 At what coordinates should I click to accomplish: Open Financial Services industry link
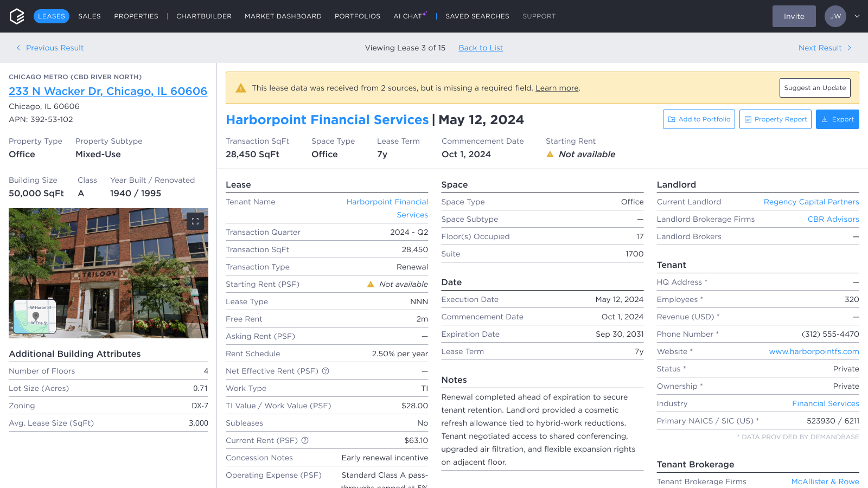tap(826, 403)
